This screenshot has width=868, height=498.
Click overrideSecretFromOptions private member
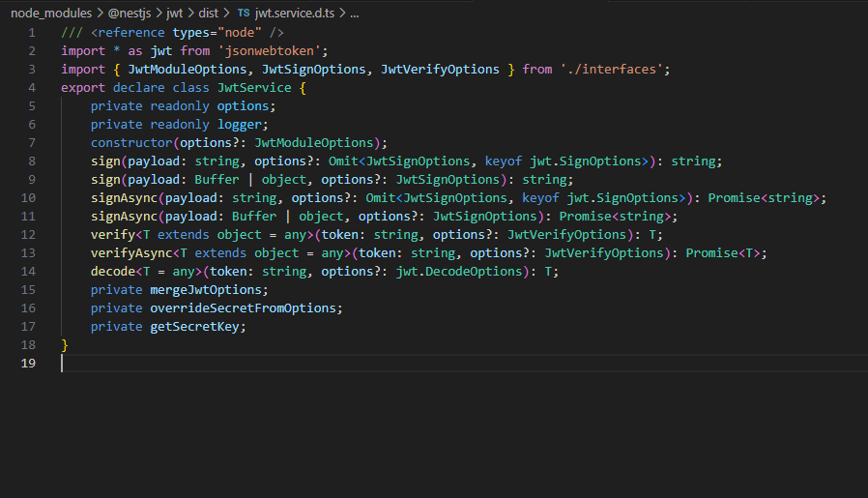[x=243, y=308]
